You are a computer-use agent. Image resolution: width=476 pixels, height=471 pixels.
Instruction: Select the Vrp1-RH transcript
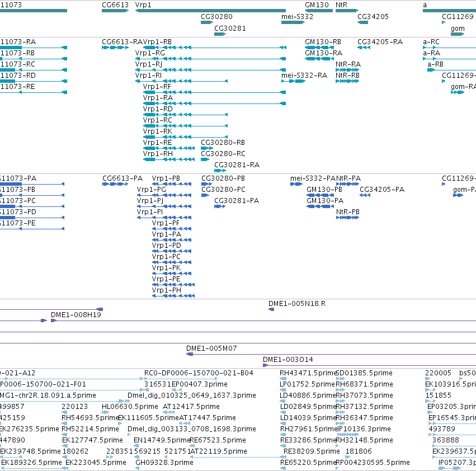[x=169, y=159]
